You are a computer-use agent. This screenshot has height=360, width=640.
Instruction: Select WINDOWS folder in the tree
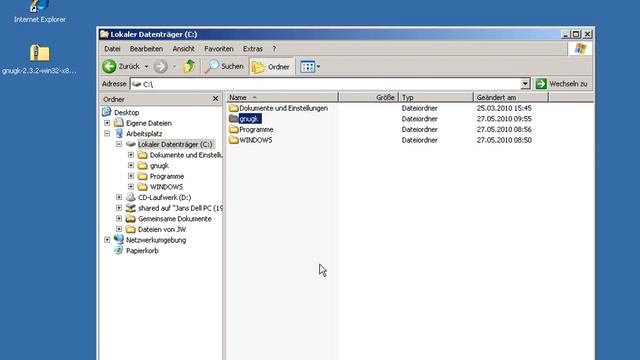[x=167, y=187]
